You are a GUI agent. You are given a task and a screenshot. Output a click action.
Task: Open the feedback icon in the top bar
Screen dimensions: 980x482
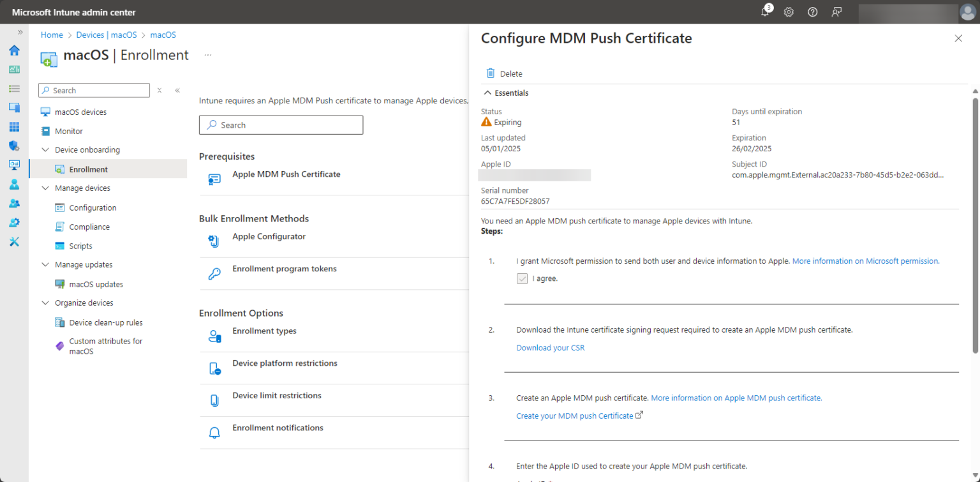point(836,12)
